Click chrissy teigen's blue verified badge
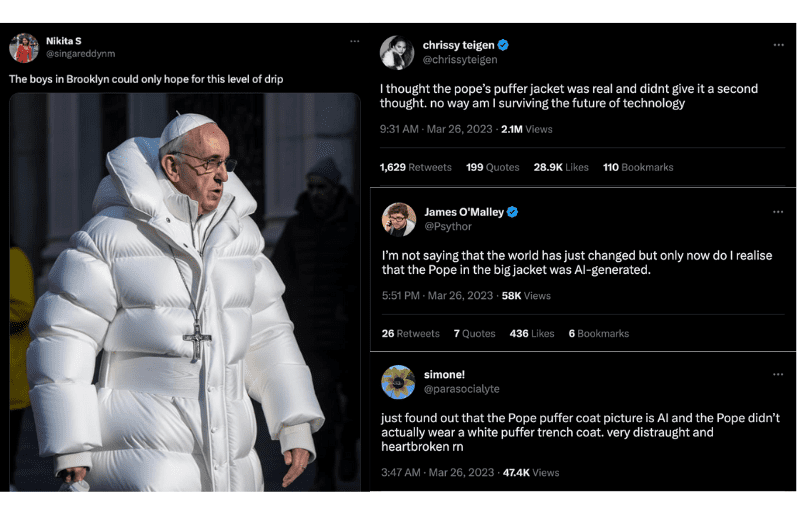The width and height of the screenshot is (797, 514). (504, 45)
